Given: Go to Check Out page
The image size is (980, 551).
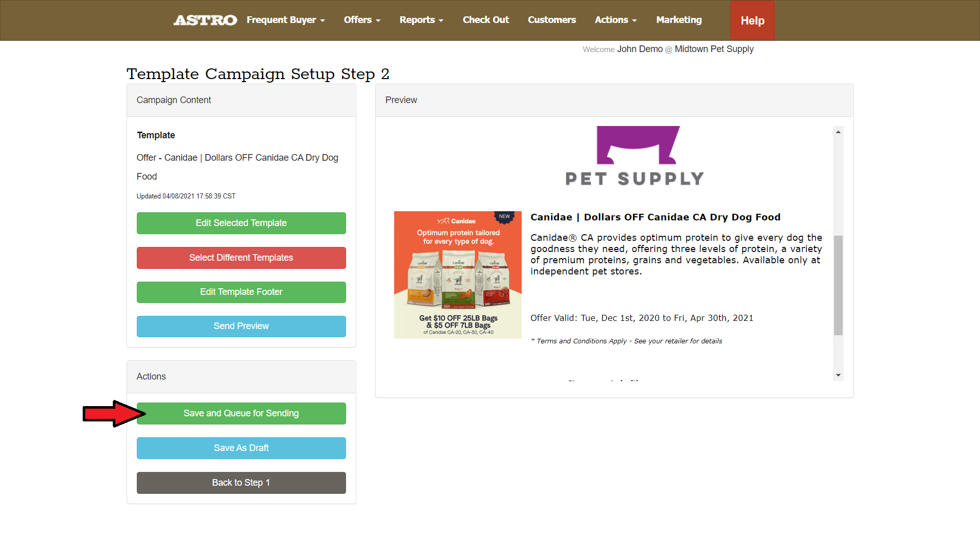Looking at the screenshot, I should pos(485,20).
